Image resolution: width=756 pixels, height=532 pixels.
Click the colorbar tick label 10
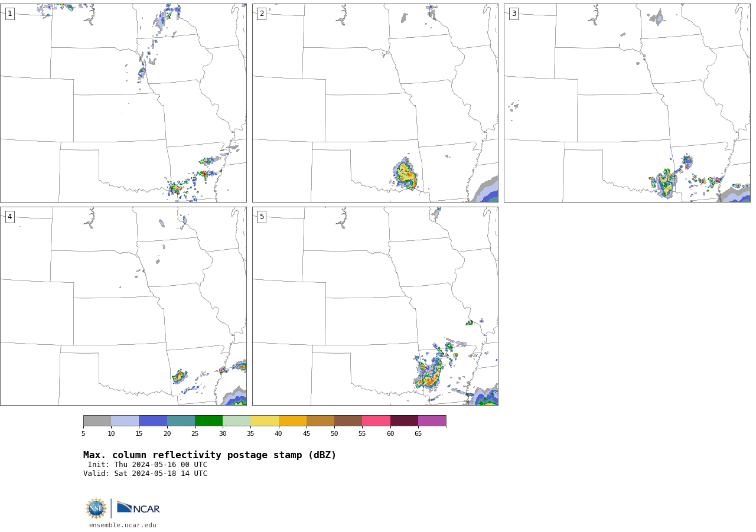click(x=111, y=434)
